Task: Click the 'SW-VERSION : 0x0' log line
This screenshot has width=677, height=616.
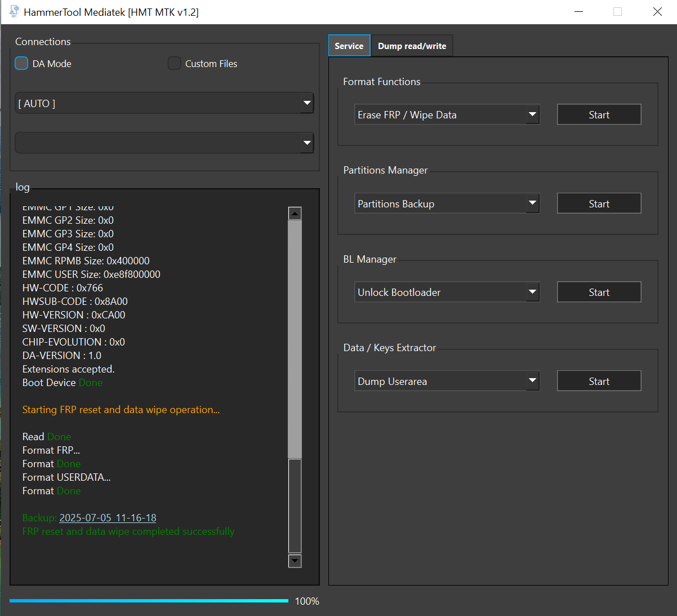Action: pyautogui.click(x=64, y=328)
